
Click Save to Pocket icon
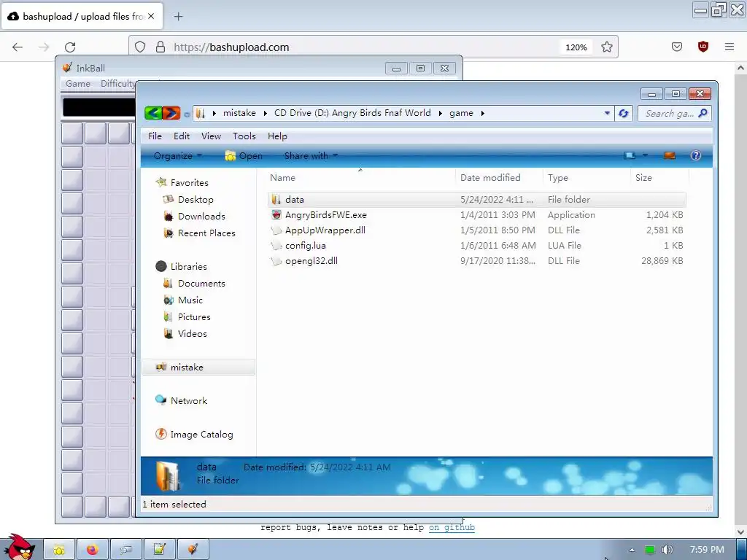click(676, 47)
